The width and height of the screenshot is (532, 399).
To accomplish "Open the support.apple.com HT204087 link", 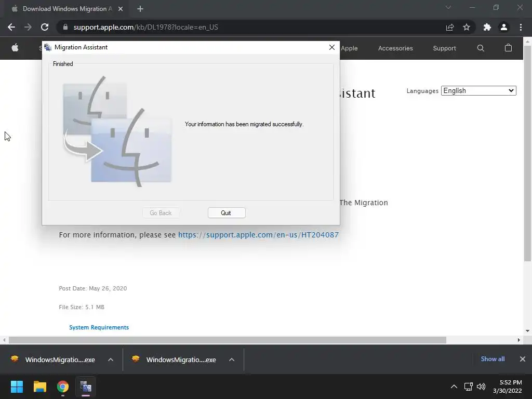I will point(258,235).
